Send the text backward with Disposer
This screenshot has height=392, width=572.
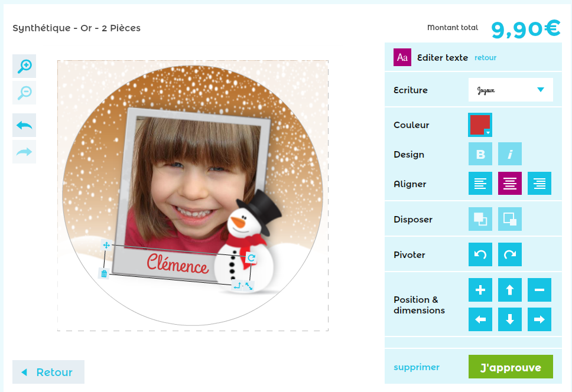pyautogui.click(x=509, y=219)
